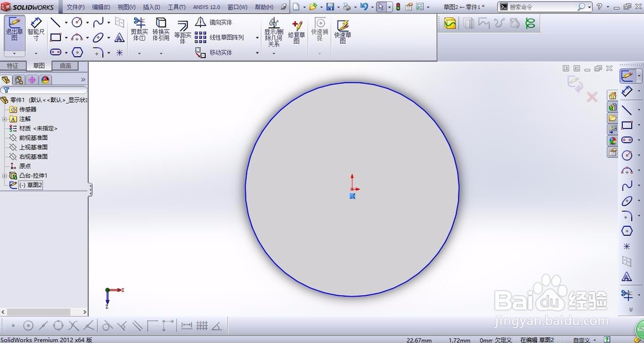Click Repair Sketch (修复草图) tool
This screenshot has width=644, height=343.
click(296, 32)
